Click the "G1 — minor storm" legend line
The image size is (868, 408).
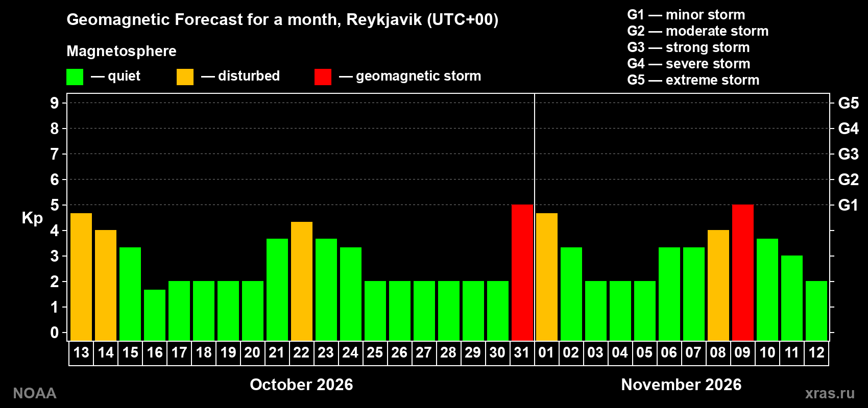click(x=686, y=15)
